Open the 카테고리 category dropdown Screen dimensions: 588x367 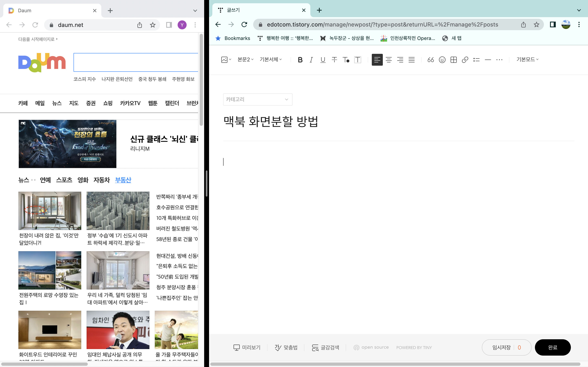click(257, 99)
